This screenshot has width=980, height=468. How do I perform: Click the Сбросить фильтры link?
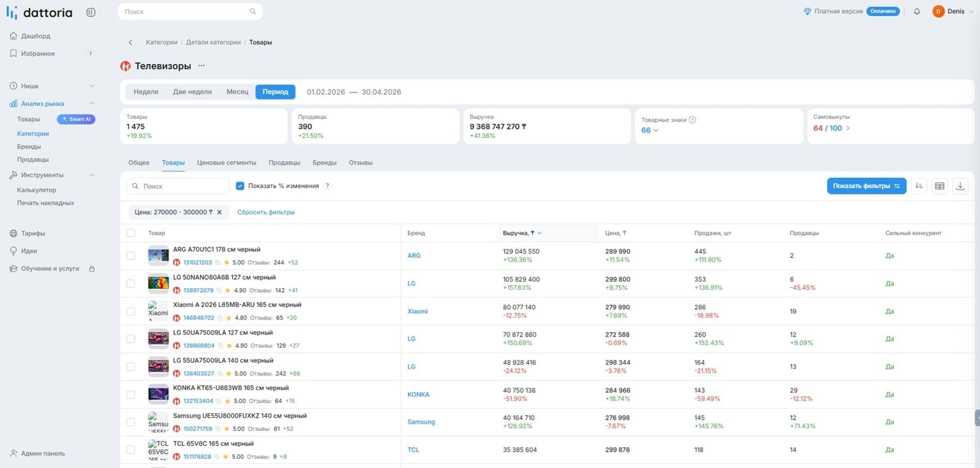click(266, 212)
